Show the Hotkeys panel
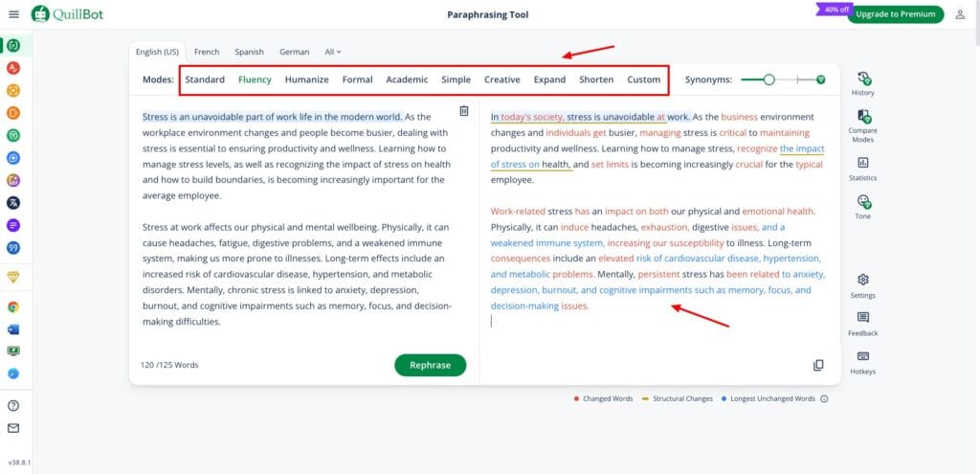 (863, 363)
